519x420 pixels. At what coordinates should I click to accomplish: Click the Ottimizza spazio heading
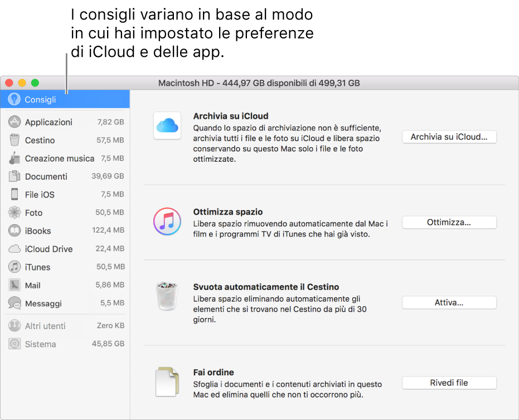228,211
